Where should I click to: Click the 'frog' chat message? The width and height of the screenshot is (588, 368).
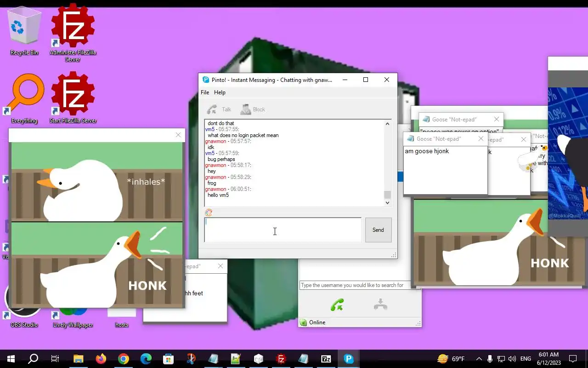pyautogui.click(x=212, y=183)
